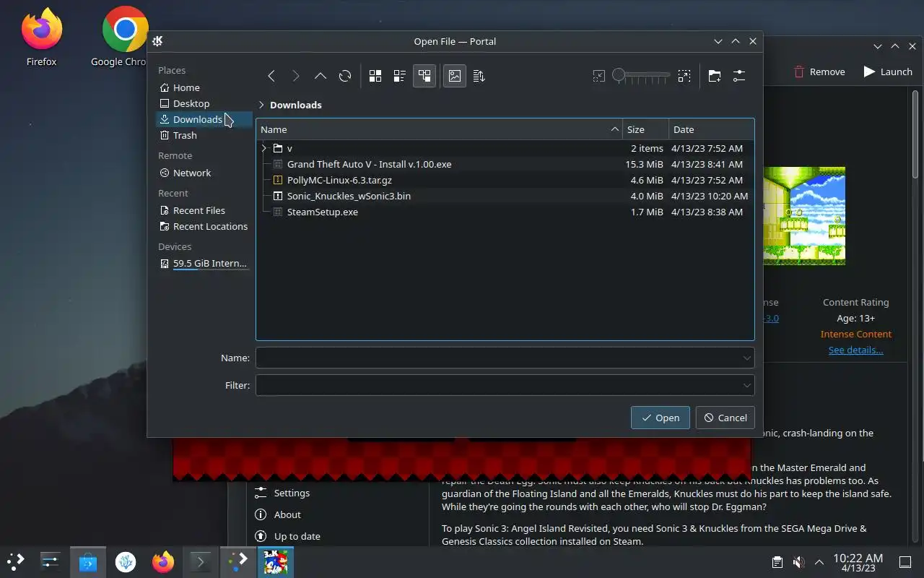Sort by Size column header
The width and height of the screenshot is (924, 578).
click(645, 129)
